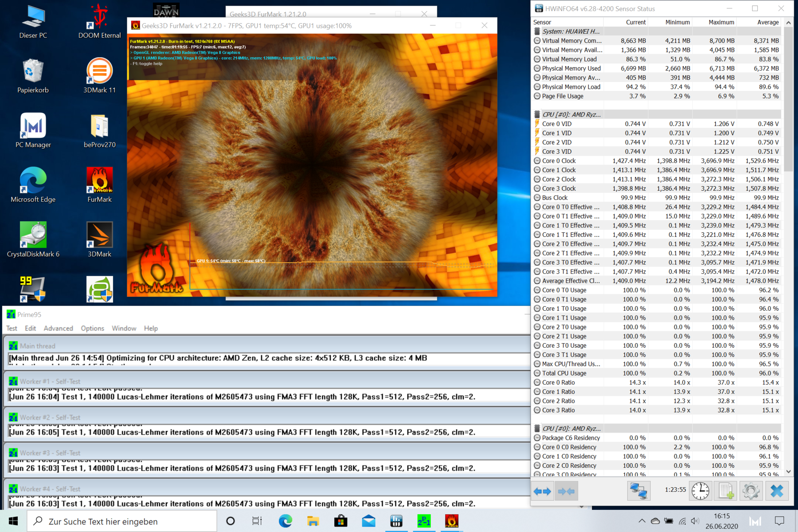Launch the FurMark desktop shortcut
798x532 pixels.
(x=99, y=185)
